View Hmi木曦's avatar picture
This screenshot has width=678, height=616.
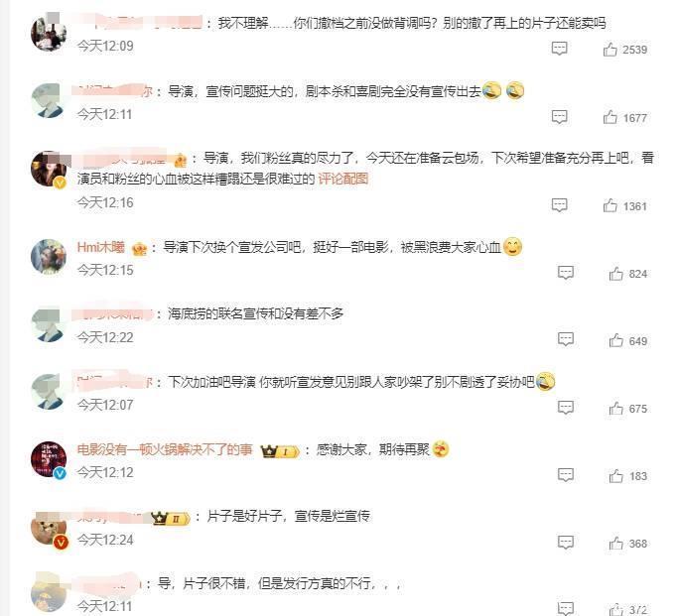coord(49,256)
